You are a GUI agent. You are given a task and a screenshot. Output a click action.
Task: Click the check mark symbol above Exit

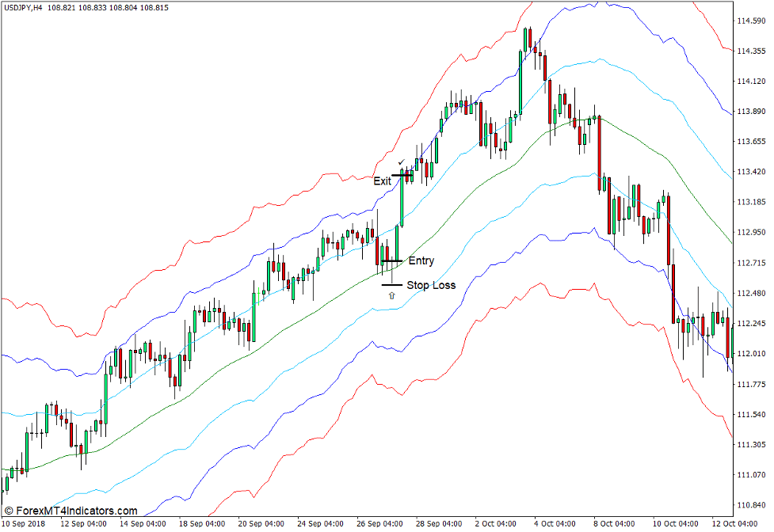pos(400,161)
